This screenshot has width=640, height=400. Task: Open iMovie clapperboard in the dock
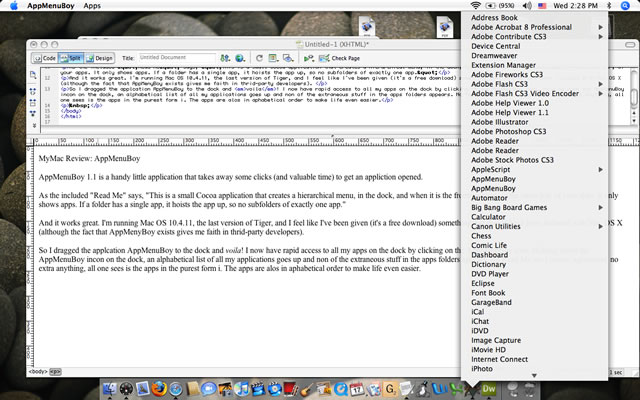tap(258, 389)
